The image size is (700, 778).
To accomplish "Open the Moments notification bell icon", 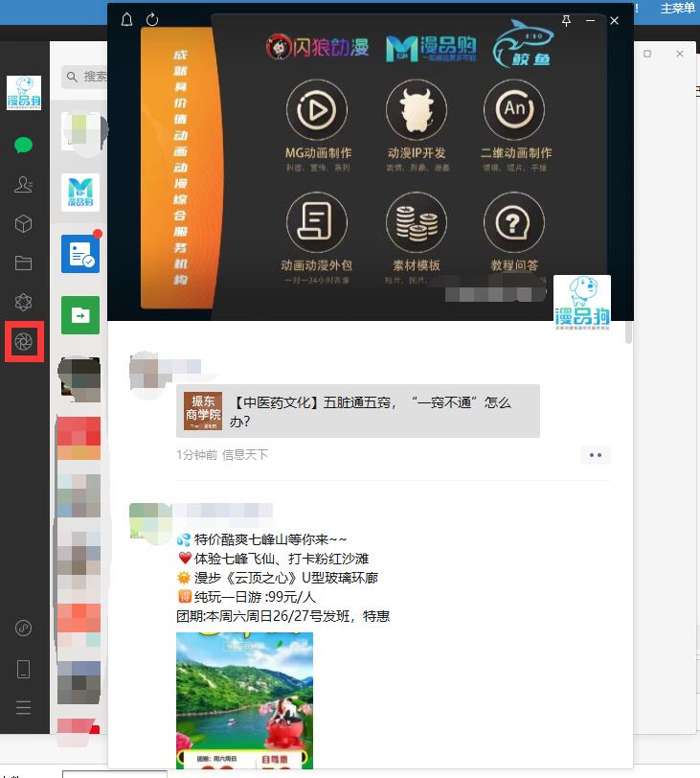I will click(127, 20).
